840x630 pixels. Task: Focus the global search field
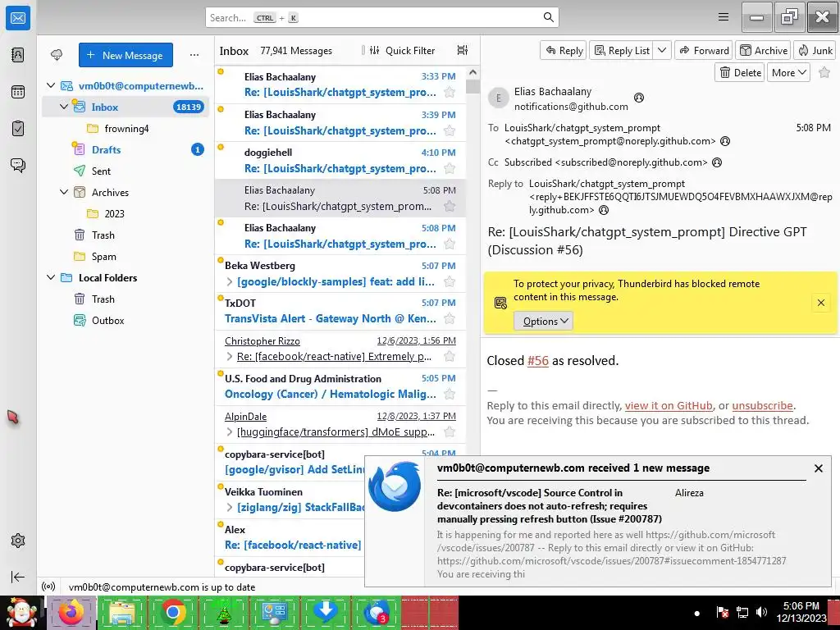point(382,18)
